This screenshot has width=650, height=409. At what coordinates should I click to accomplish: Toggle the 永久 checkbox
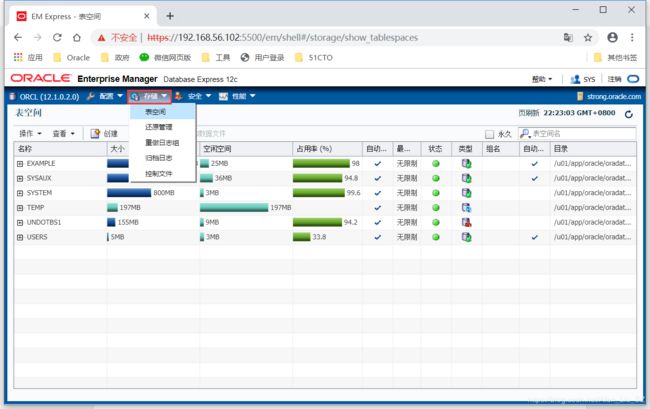[490, 134]
